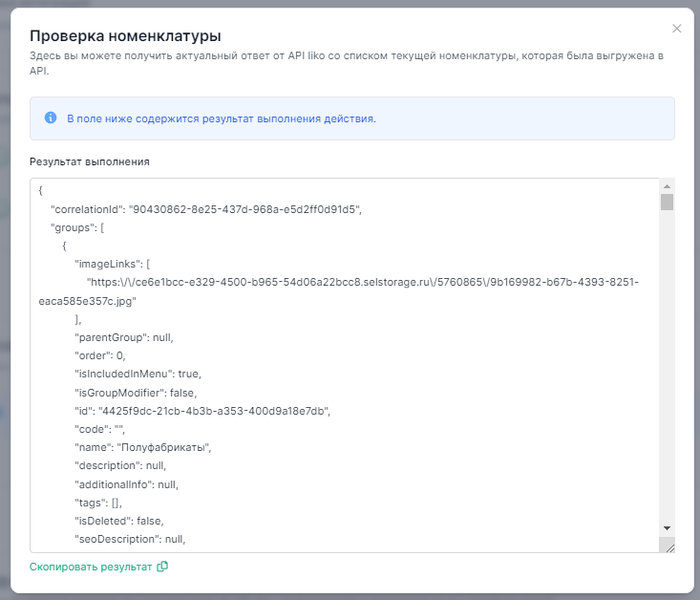This screenshot has height=600, width=700.
Task: Click the "parentGroup": null line
Action: point(124,337)
